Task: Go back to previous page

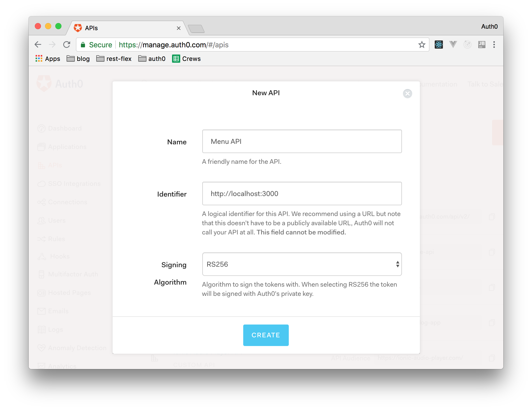Action: coord(38,45)
